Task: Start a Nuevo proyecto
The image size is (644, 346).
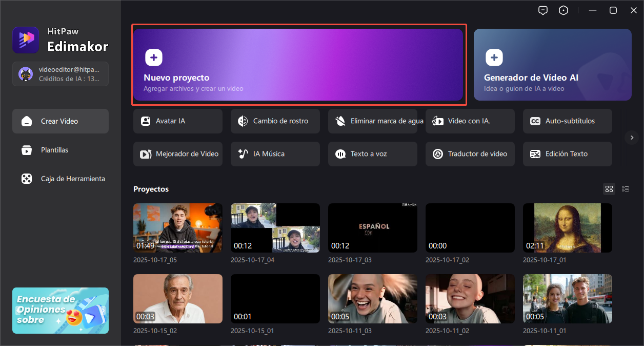Action: [x=299, y=64]
